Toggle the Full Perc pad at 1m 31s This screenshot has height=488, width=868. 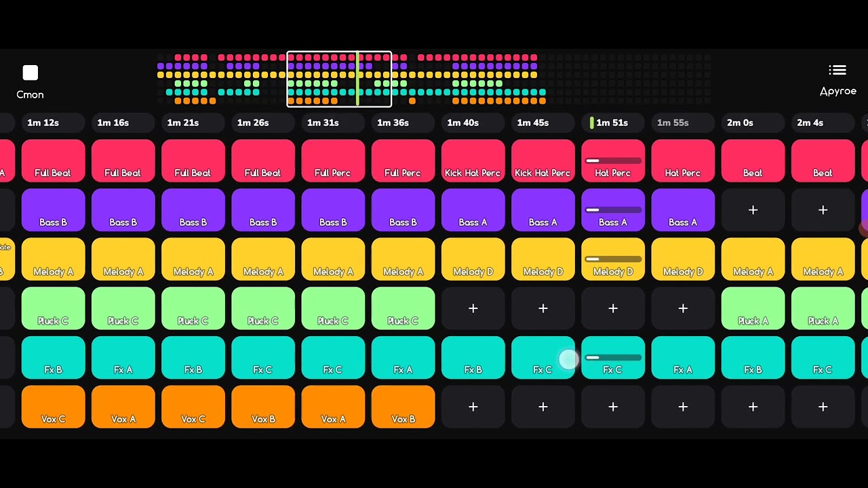coord(333,161)
